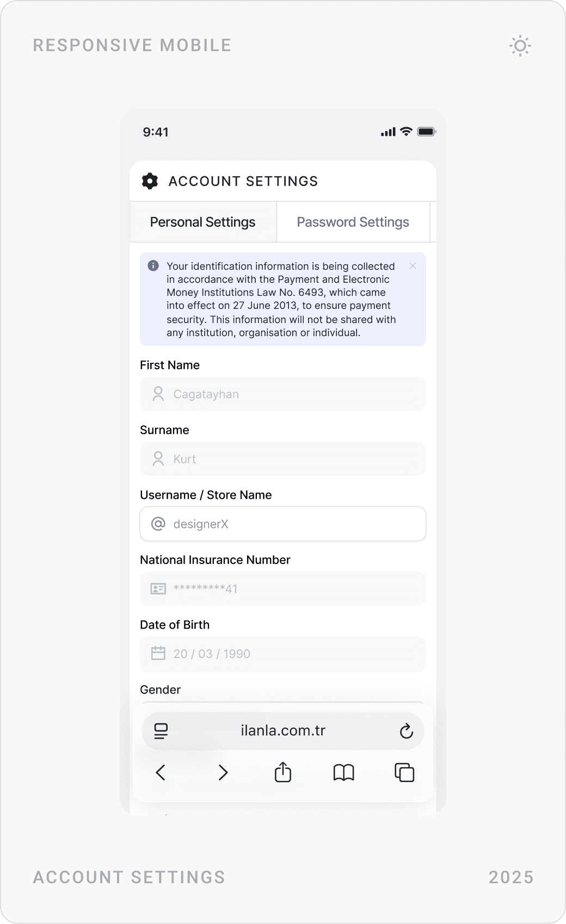Image resolution: width=566 pixels, height=924 pixels.
Task: Select the person icon in First Name field
Action: coord(158,394)
